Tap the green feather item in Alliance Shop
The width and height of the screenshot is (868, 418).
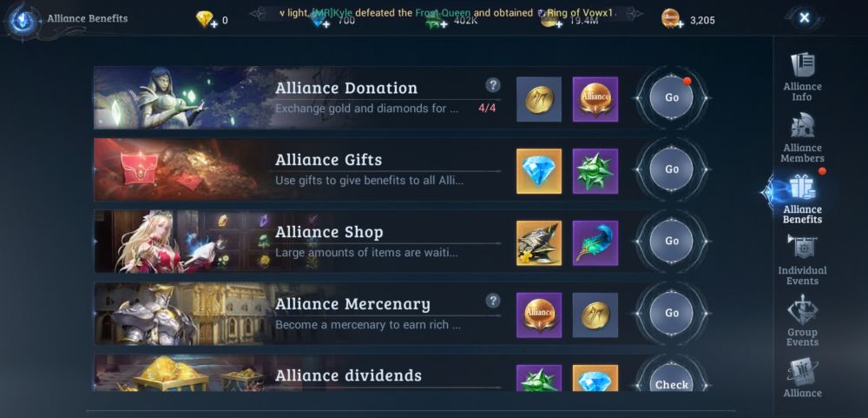pos(595,242)
